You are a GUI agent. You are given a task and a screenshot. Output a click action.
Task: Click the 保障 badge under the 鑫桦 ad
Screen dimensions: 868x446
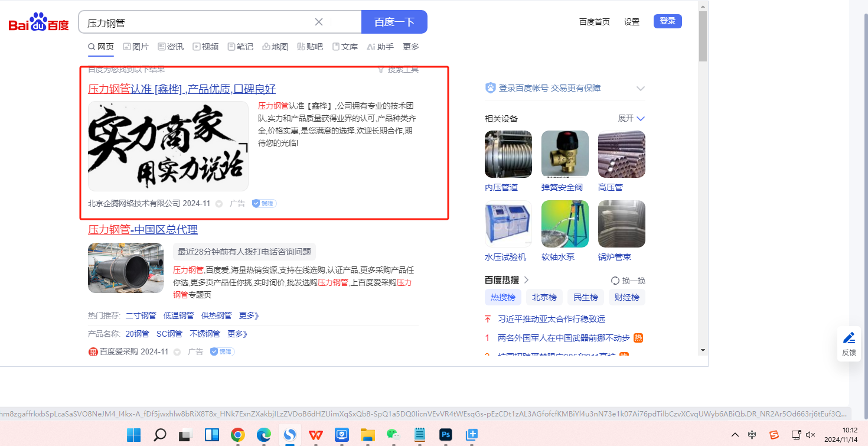[264, 203]
